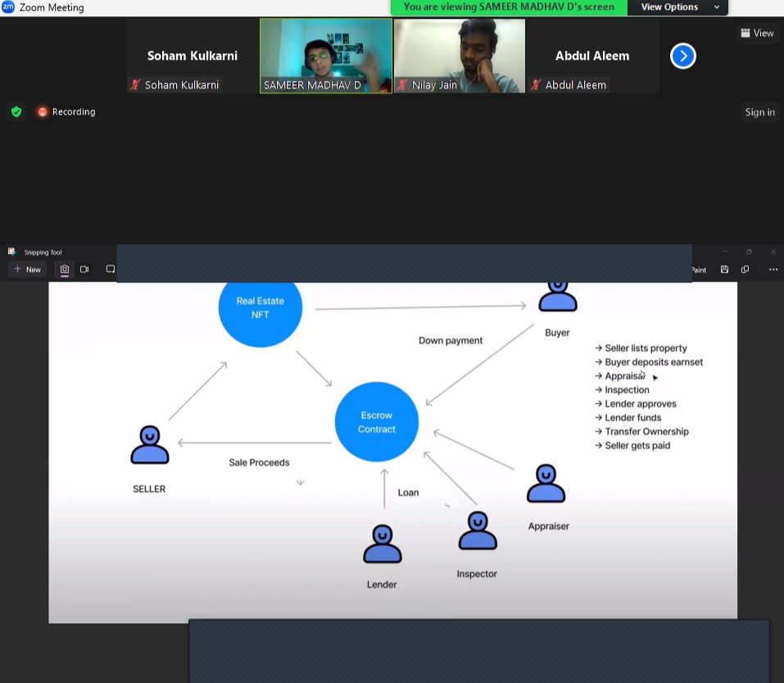Open the snip shape mode selector
Image resolution: width=784 pixels, height=683 pixels.
click(x=111, y=269)
